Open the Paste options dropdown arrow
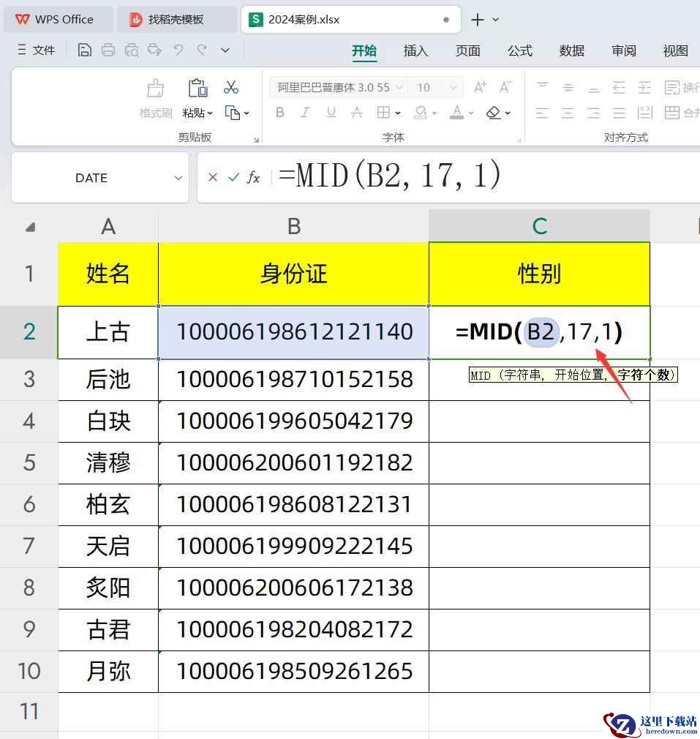 point(210,113)
